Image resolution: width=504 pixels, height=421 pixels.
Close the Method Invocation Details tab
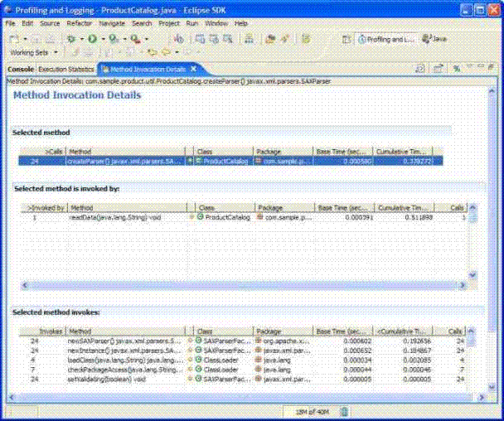tap(193, 69)
